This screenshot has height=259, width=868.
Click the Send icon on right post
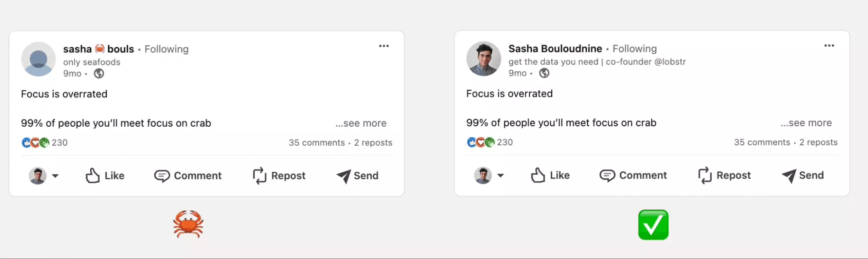[789, 175]
